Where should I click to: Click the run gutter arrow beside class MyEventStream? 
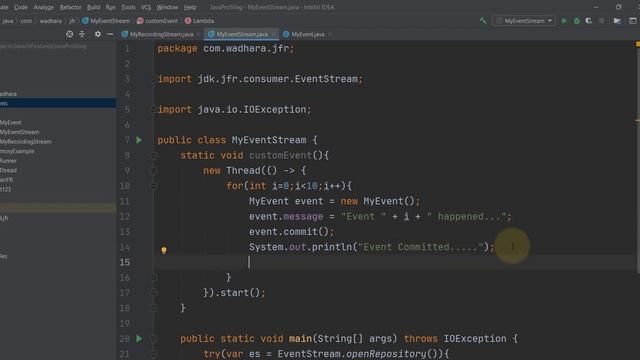tap(139, 140)
